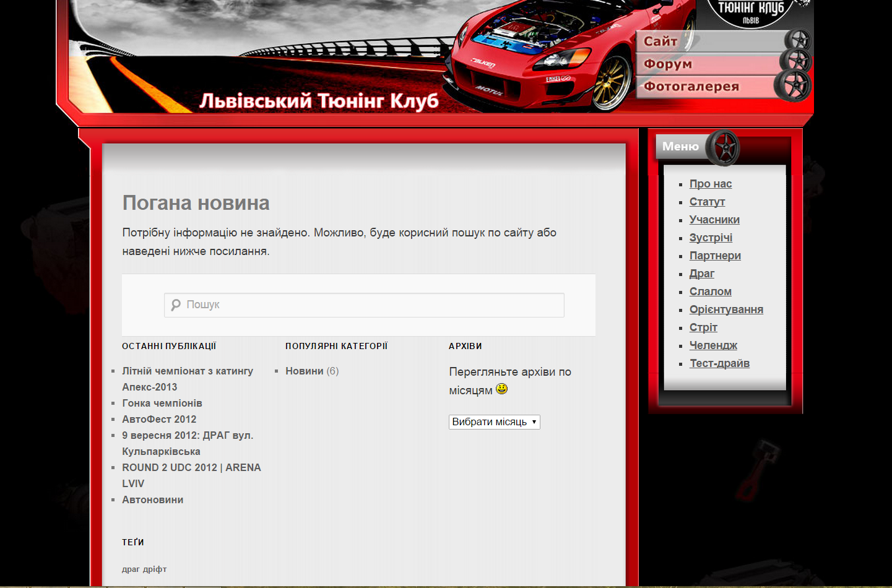Click the smiley emoticon in Архіви section

(x=501, y=389)
